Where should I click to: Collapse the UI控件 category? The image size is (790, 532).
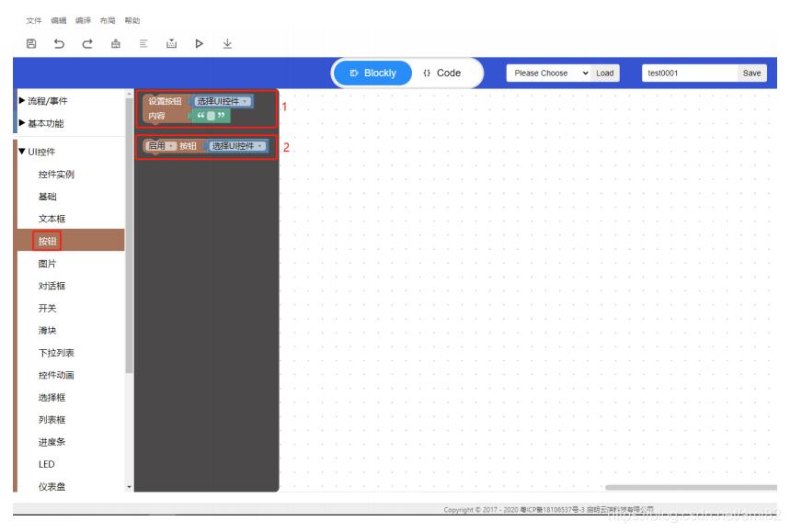pyautogui.click(x=37, y=152)
